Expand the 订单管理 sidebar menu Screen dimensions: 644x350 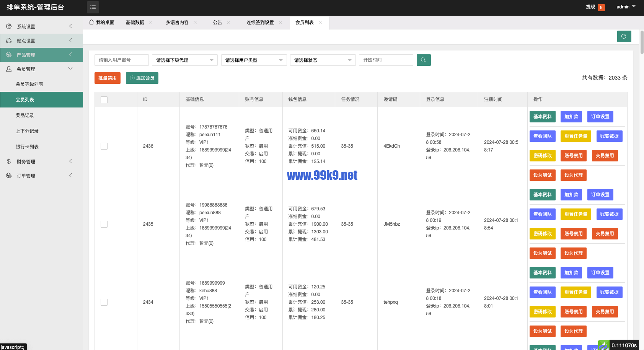click(x=41, y=176)
